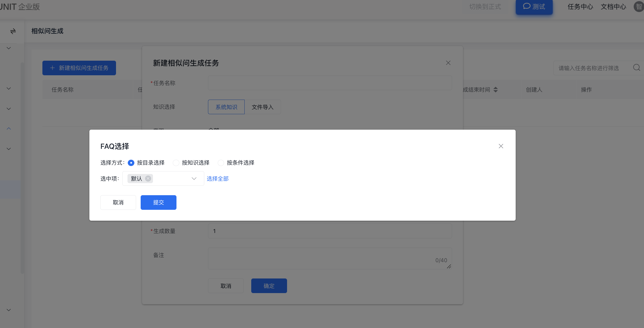Open 任务中心 in top bar
Image resolution: width=644 pixels, height=328 pixels.
click(580, 7)
